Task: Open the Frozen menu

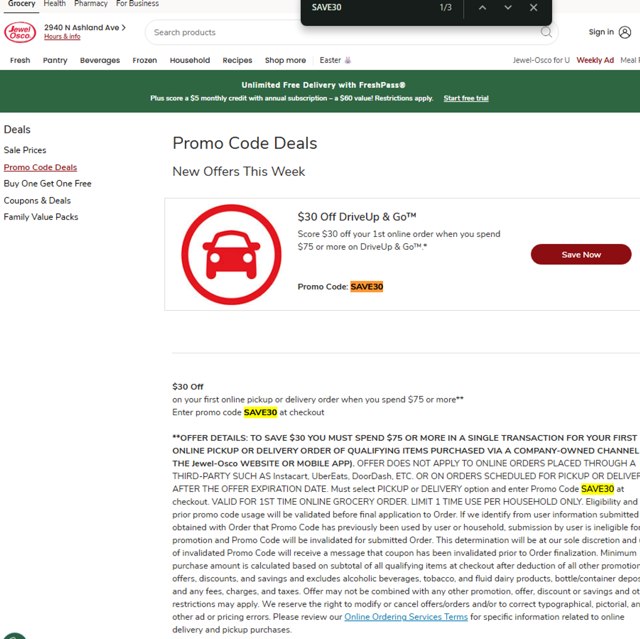Action: coord(144,60)
